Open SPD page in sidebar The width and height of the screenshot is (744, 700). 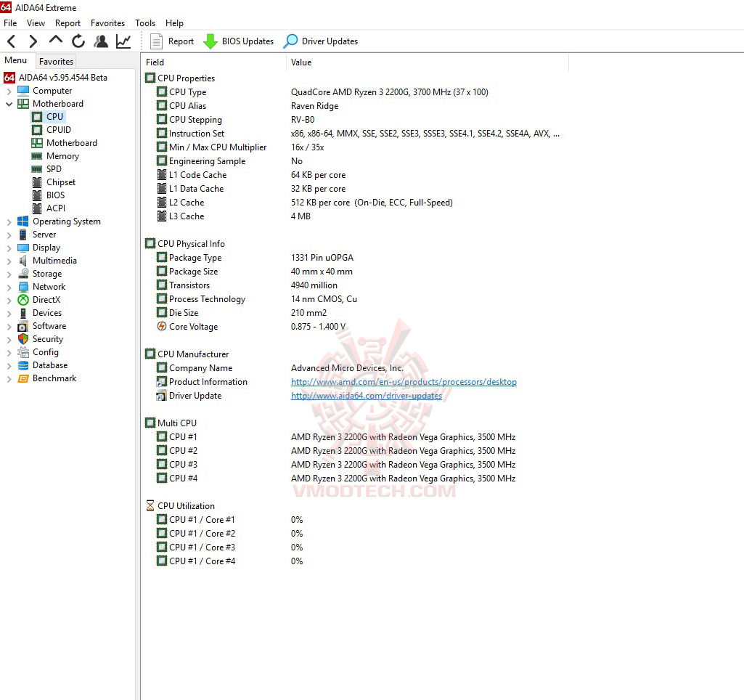pyautogui.click(x=54, y=169)
